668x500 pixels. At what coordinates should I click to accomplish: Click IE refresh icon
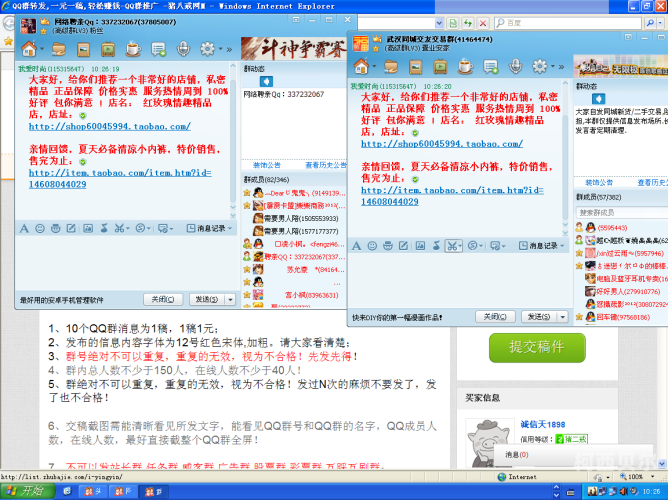point(468,23)
